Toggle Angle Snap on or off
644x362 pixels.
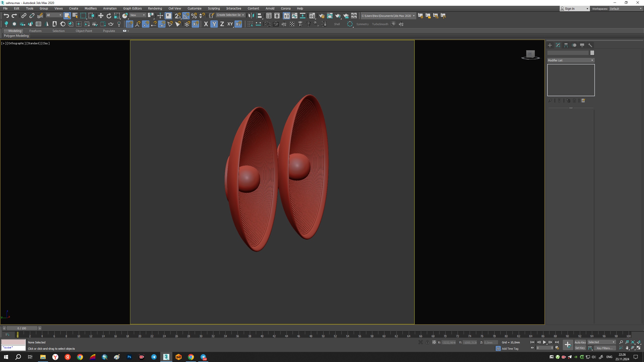point(186,16)
